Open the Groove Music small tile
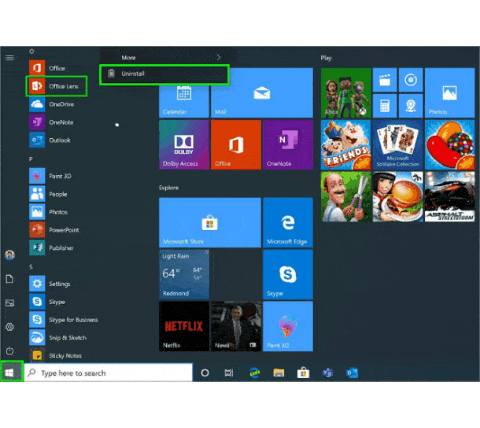This screenshot has width=480, height=428. click(411, 80)
